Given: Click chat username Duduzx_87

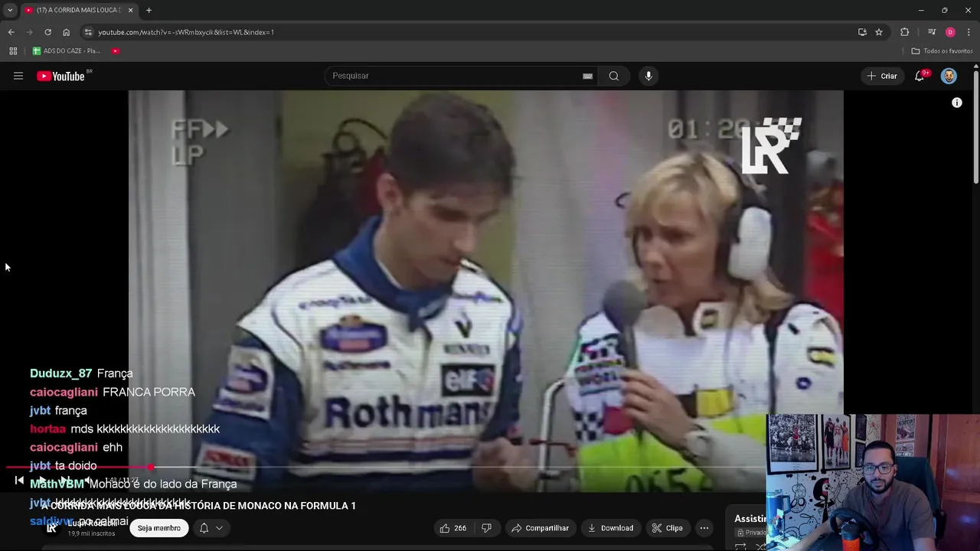Looking at the screenshot, I should (x=60, y=373).
